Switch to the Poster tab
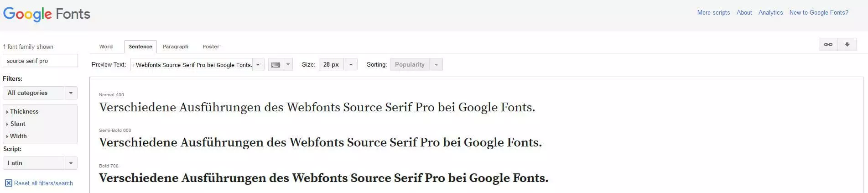This screenshot has height=193, width=868. click(211, 47)
